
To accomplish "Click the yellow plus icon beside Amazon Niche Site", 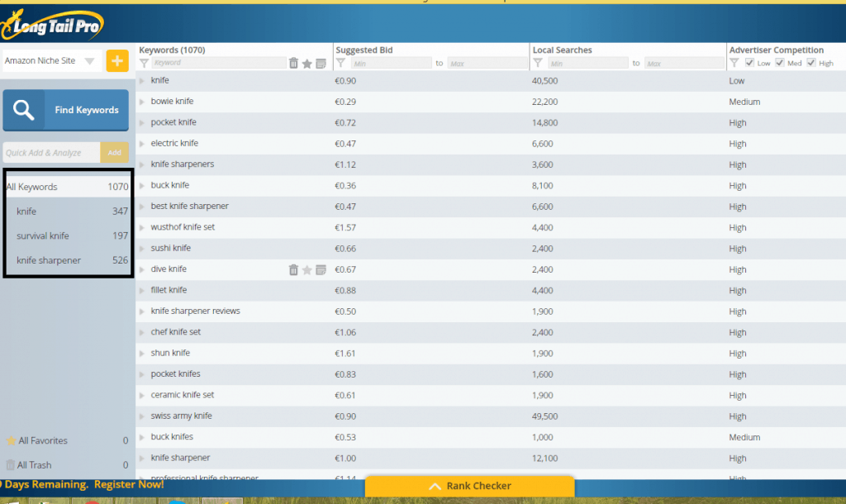I will pos(116,60).
